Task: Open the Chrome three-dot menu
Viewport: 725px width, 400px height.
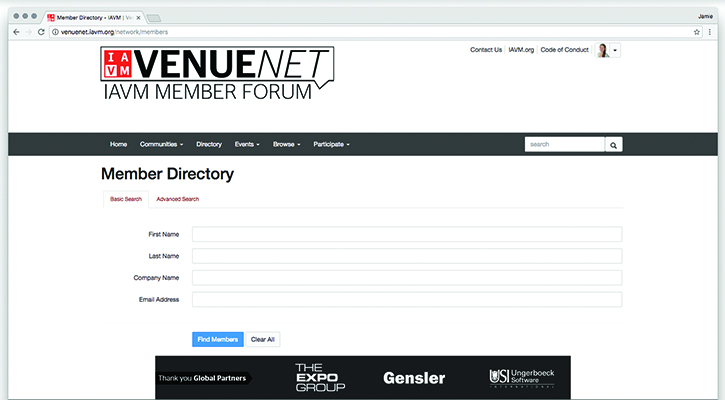Action: pos(710,32)
